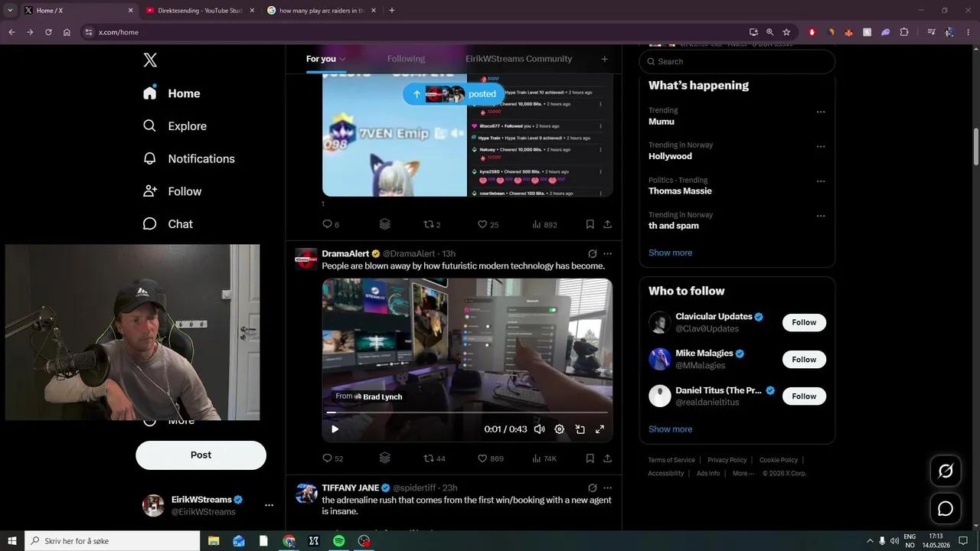
Task: View DramaAlert post 74K views analytics
Action: click(544, 458)
